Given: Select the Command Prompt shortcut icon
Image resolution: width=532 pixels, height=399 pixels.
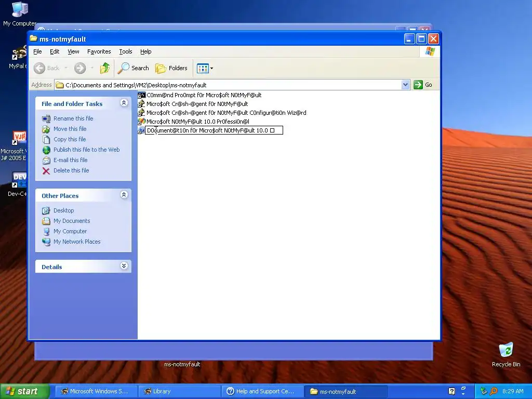Looking at the screenshot, I should [141, 96].
